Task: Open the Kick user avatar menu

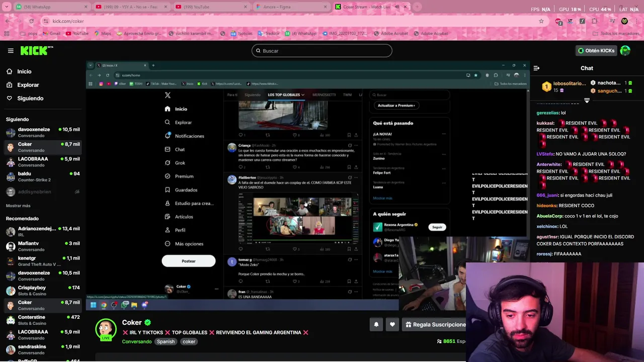Action: tap(625, 51)
